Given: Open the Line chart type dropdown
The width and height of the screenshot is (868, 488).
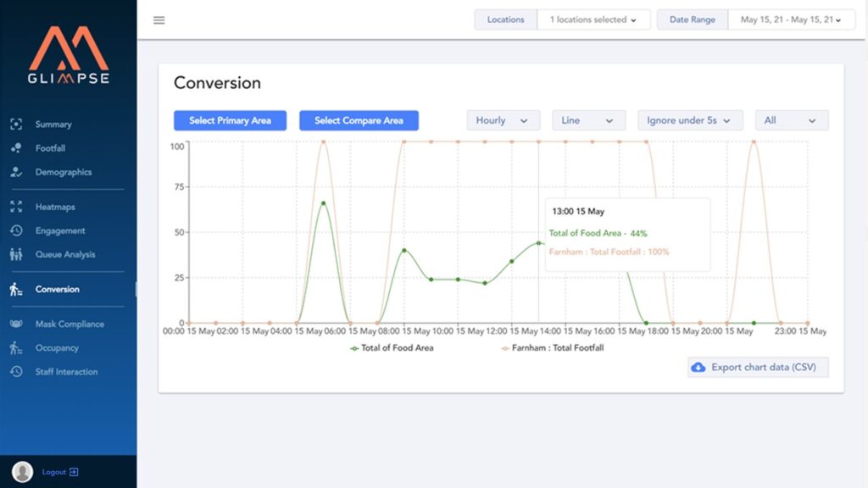Looking at the screenshot, I should pyautogui.click(x=588, y=120).
